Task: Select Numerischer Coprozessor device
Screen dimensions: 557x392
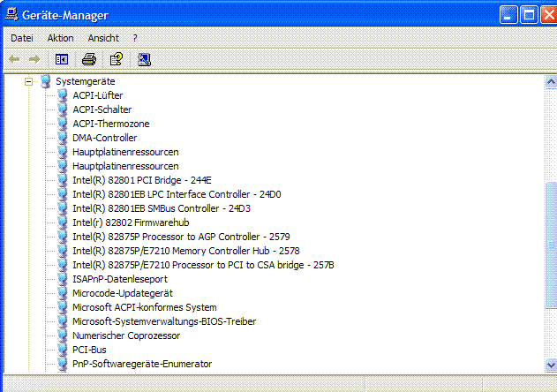Action: (126, 335)
